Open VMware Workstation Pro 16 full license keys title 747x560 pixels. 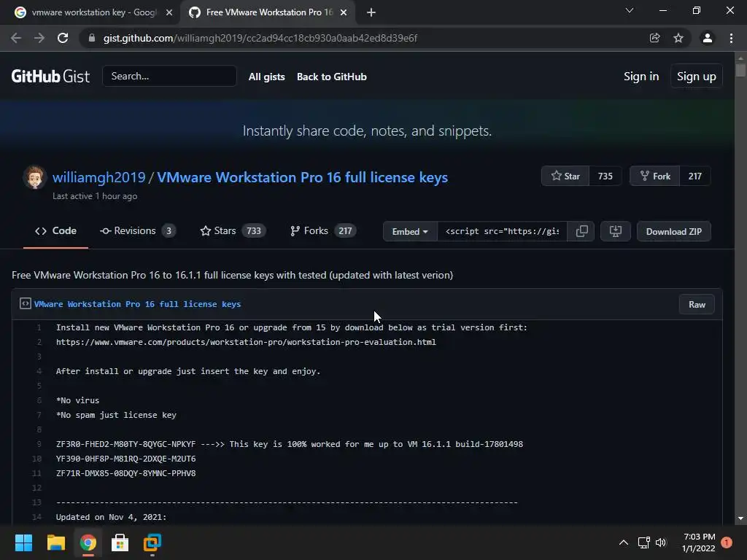303,177
